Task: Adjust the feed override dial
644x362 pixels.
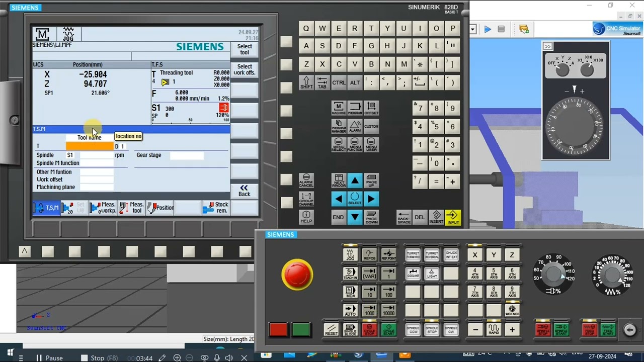Action: pyautogui.click(x=612, y=275)
